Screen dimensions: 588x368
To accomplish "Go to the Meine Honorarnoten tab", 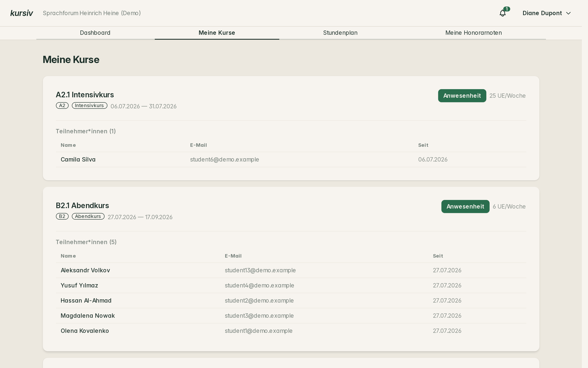I will click(473, 33).
